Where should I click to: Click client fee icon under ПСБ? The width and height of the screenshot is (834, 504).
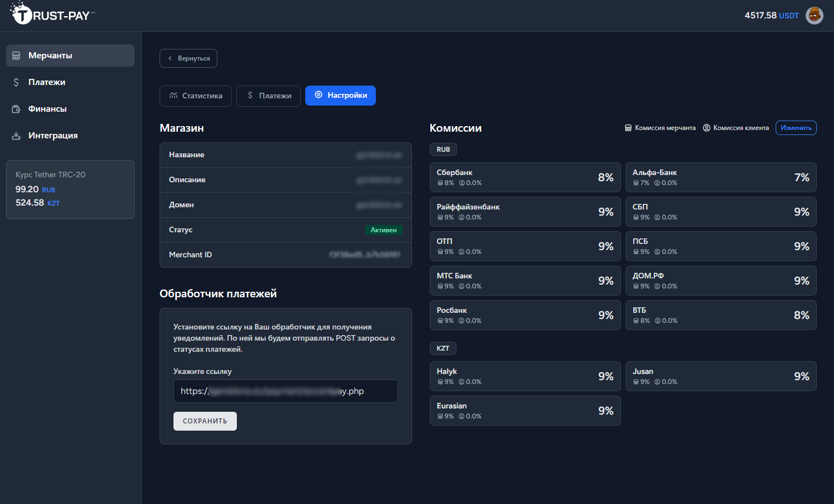coord(657,252)
